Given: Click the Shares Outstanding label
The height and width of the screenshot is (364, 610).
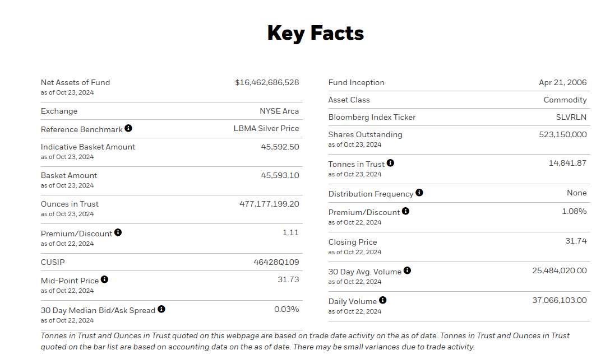Looking at the screenshot, I should tap(365, 134).
